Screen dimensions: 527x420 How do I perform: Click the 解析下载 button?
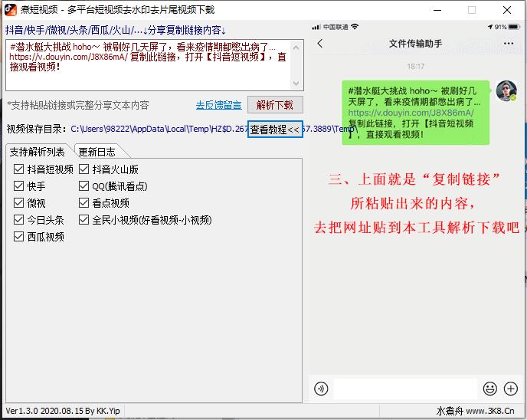[x=275, y=105]
